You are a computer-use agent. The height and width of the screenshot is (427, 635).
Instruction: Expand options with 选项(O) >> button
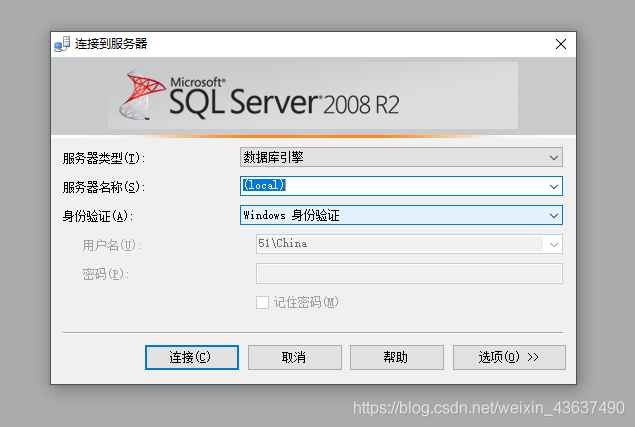(509, 357)
